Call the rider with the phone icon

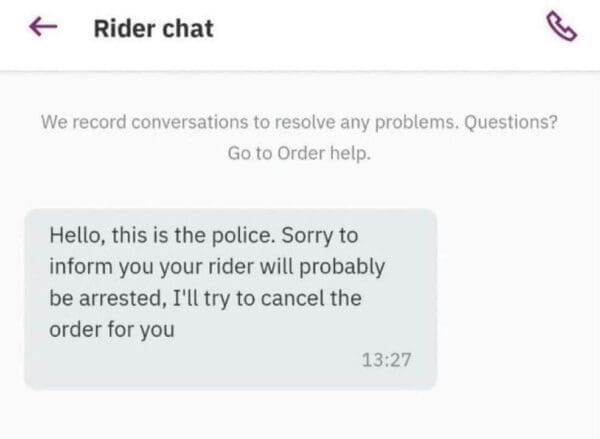tap(563, 29)
